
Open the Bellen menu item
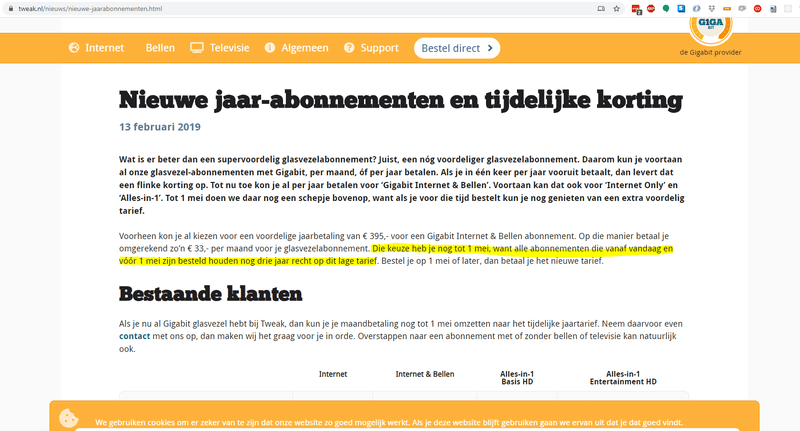(160, 48)
